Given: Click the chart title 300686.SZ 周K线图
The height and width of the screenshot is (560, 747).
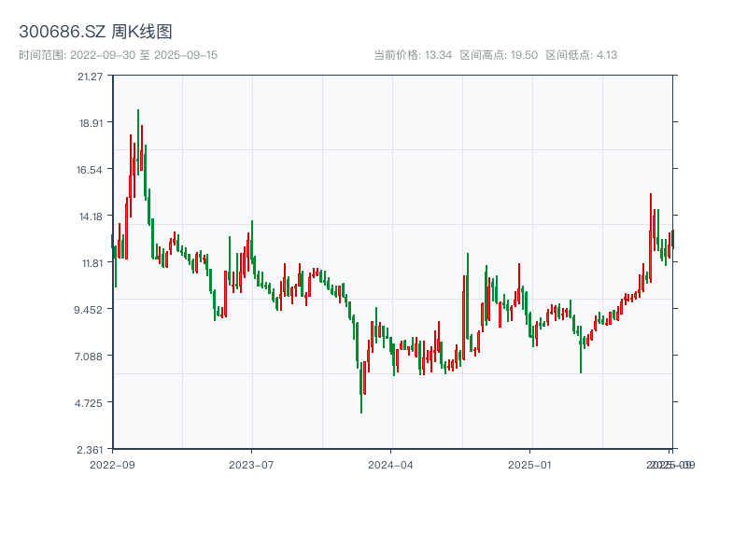Looking at the screenshot, I should tap(95, 32).
